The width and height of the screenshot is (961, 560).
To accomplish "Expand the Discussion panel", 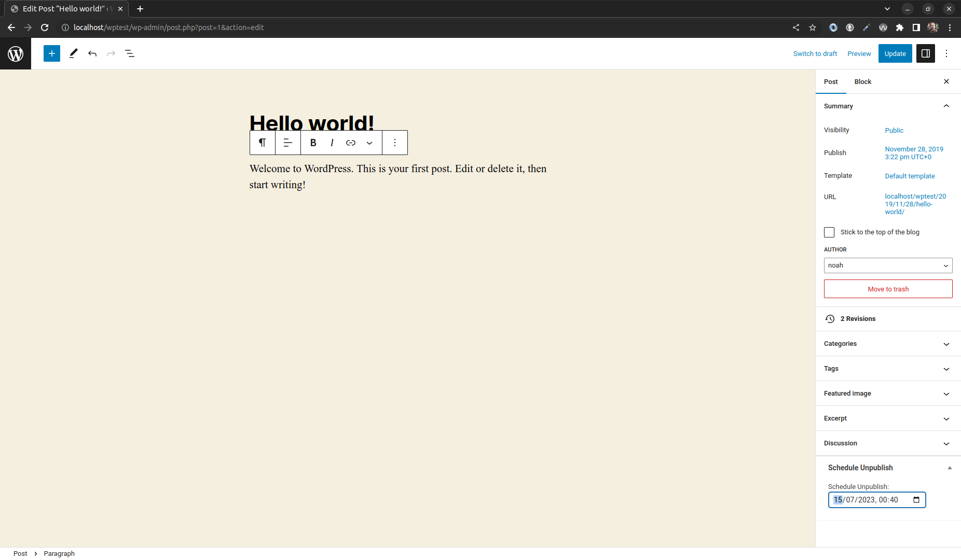I will coord(888,443).
